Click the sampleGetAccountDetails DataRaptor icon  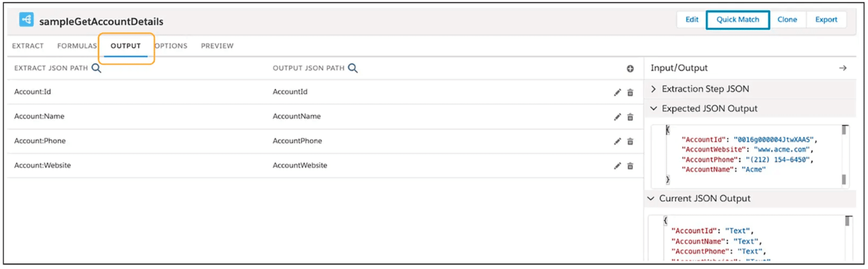point(26,20)
